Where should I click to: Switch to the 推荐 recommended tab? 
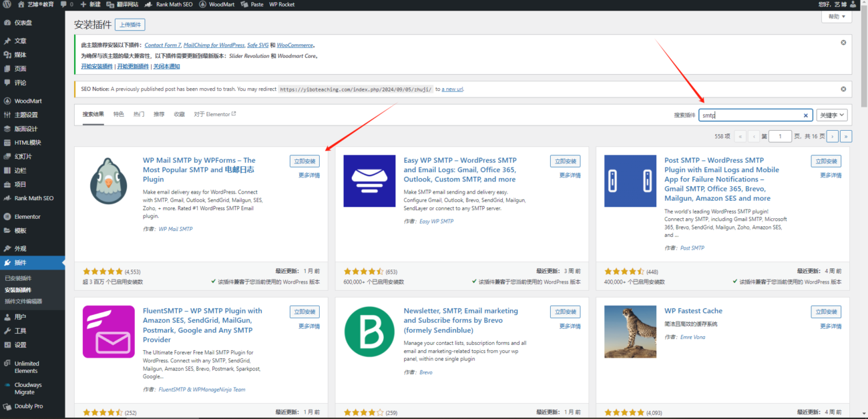pyautogui.click(x=159, y=114)
